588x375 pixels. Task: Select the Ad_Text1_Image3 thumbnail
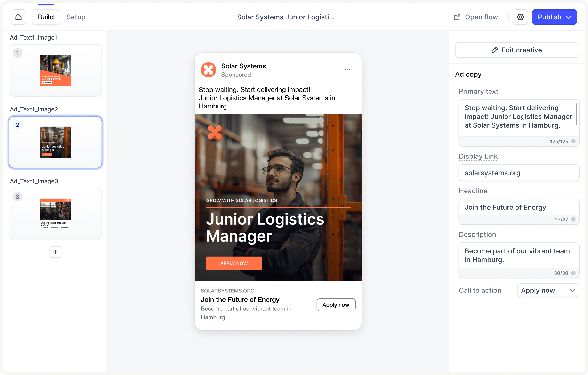(x=56, y=214)
